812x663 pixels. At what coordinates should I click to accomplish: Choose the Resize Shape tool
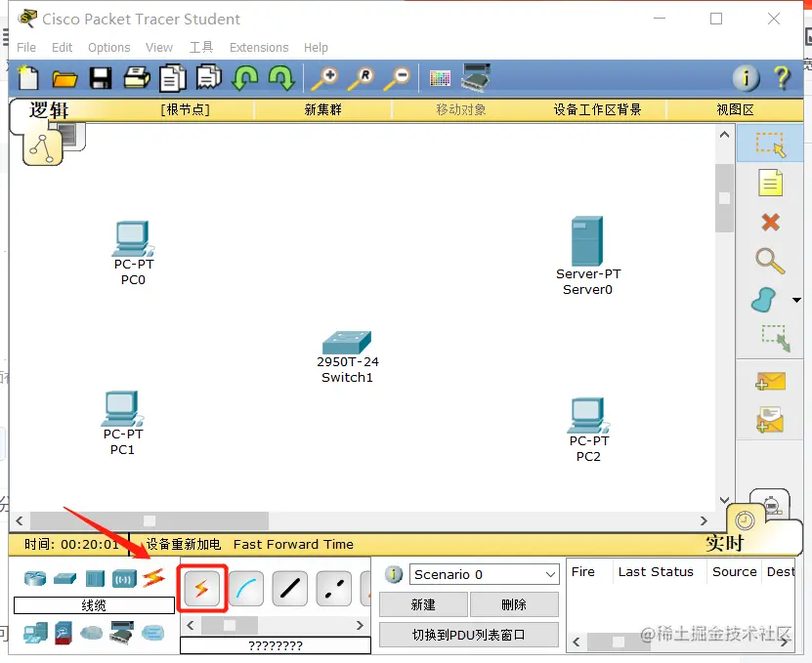click(x=775, y=338)
